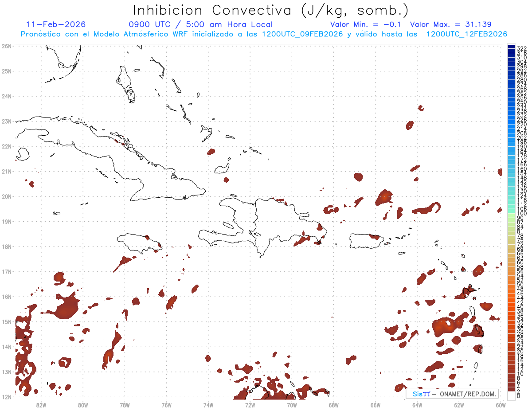Click the 12N latitude axis label

coord(6,397)
